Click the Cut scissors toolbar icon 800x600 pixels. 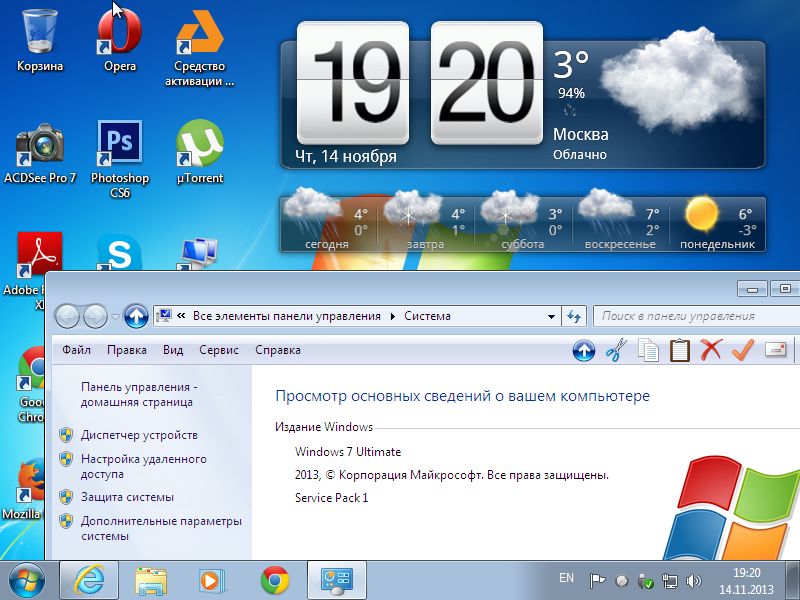[x=617, y=348]
